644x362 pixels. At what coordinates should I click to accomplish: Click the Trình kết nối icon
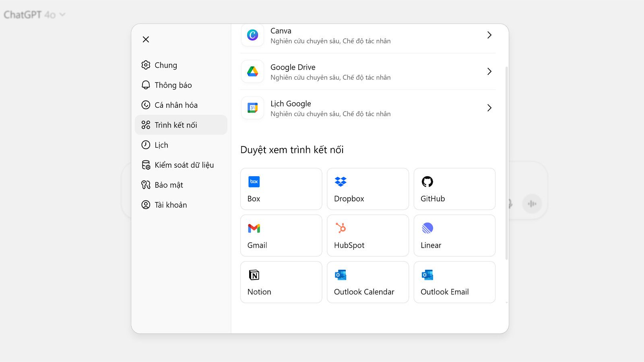(x=146, y=125)
